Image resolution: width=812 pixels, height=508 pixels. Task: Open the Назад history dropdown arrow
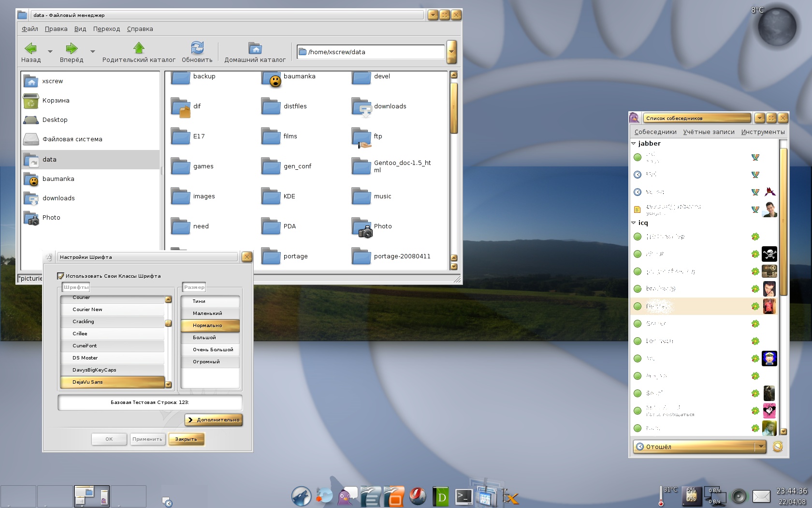pyautogui.click(x=50, y=51)
